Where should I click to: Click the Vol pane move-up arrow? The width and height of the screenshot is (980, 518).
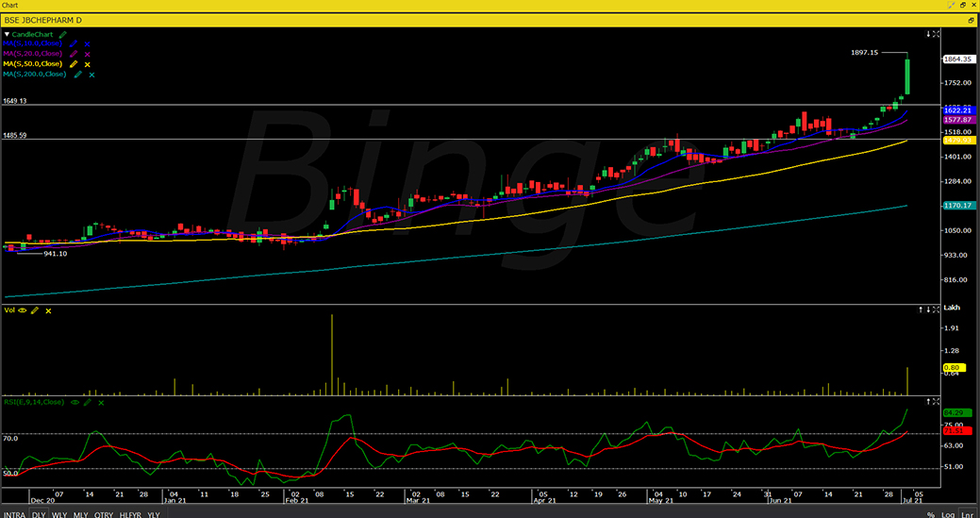coord(922,309)
